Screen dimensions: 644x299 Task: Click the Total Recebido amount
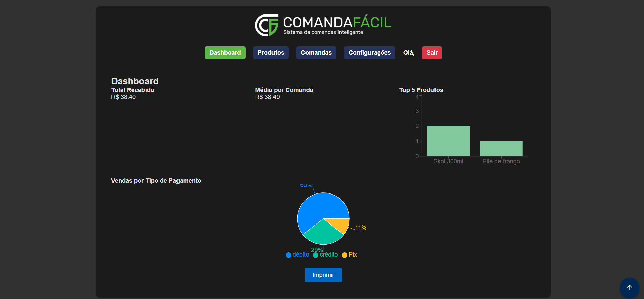click(123, 97)
